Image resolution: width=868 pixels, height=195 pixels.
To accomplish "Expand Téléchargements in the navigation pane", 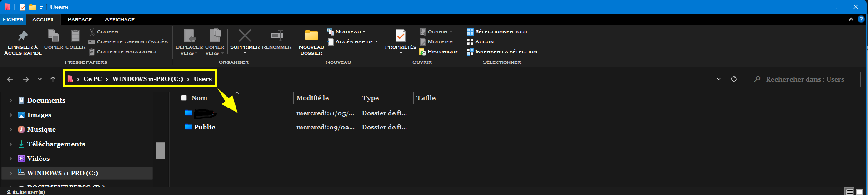I will point(10,144).
